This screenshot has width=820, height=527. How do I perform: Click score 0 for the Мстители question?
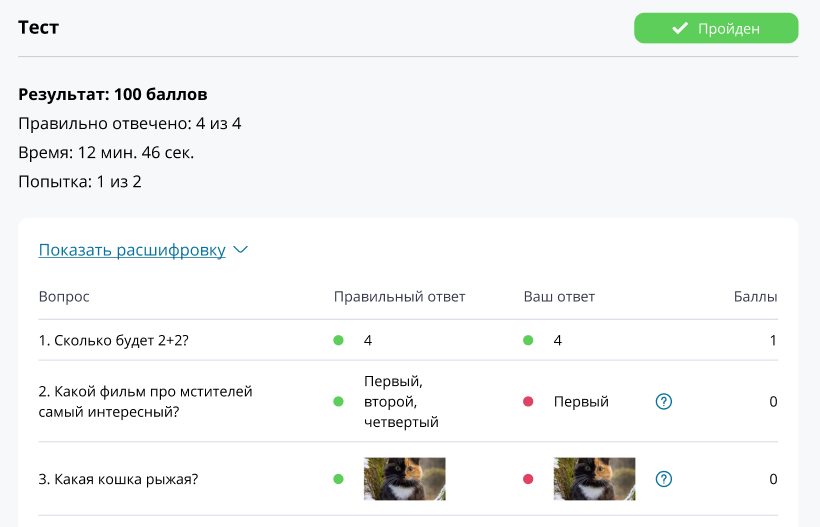click(773, 402)
